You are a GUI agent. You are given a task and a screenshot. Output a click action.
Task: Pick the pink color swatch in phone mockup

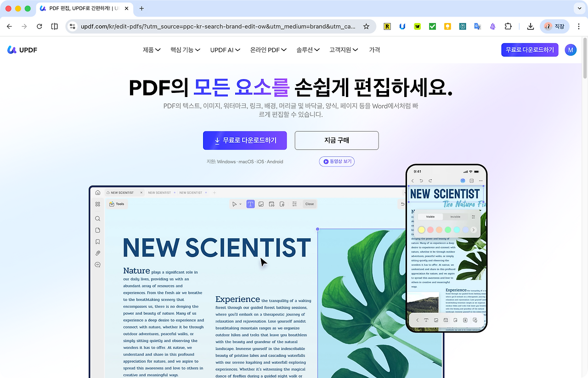(430, 229)
